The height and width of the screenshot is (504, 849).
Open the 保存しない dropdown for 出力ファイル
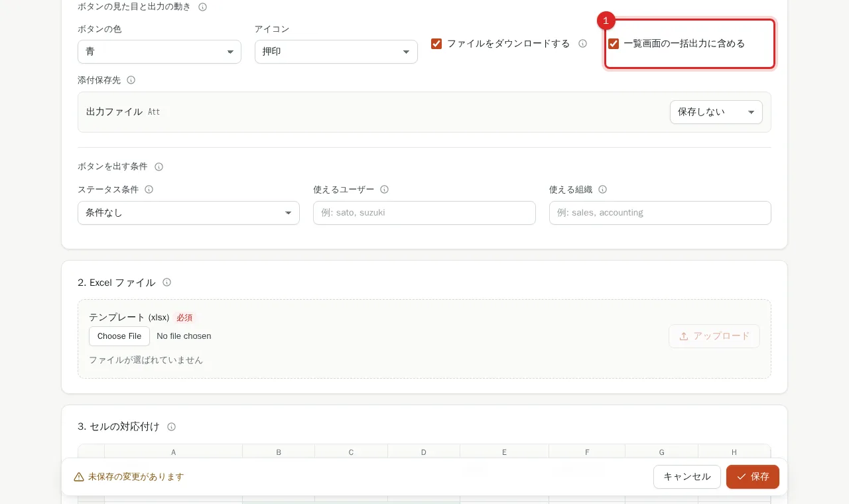(x=716, y=112)
